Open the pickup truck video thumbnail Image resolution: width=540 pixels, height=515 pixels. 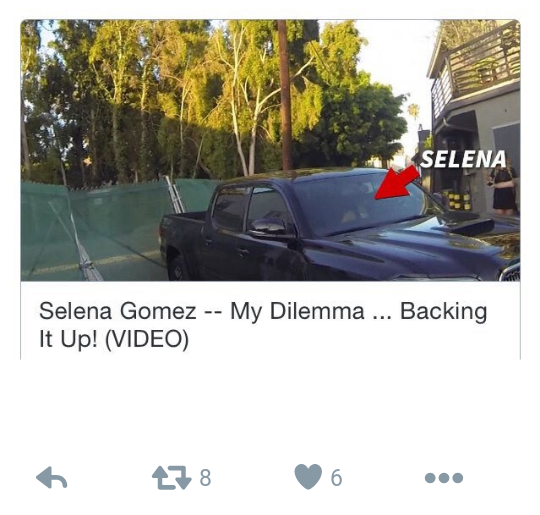[270, 150]
